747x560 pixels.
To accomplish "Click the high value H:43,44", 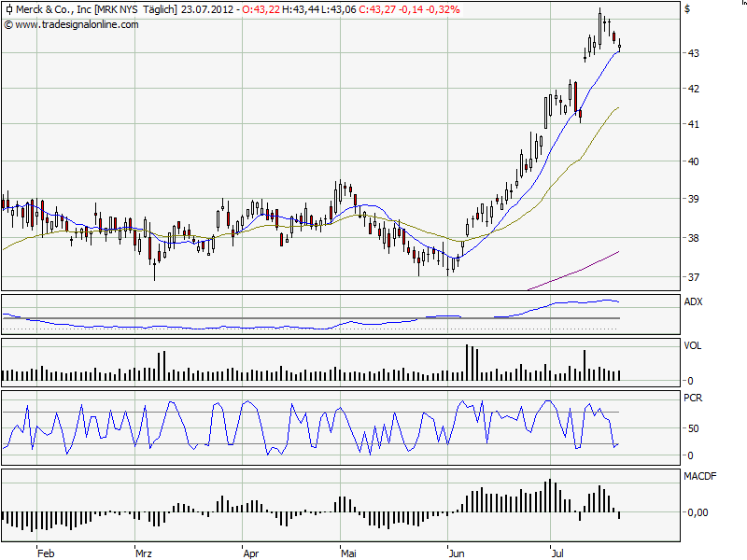I will coord(301,9).
